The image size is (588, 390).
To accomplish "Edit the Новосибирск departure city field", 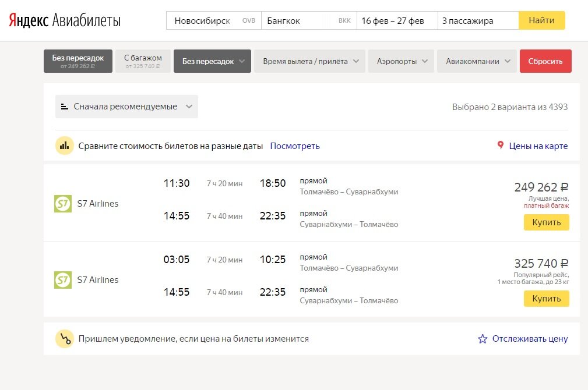I will point(214,20).
